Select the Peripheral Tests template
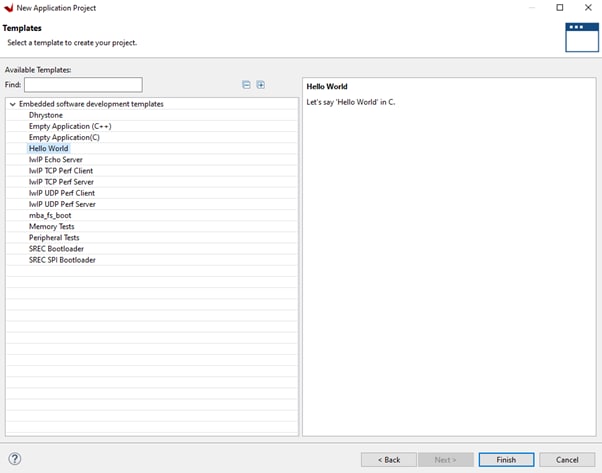Screen dimensions: 602x473 pos(54,238)
